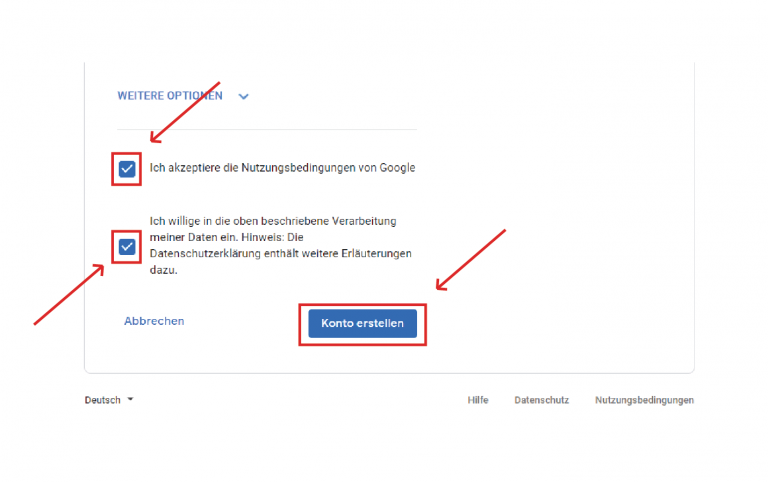Click the small arrow beside Deutsch
This screenshot has width=768, height=482.
(130, 400)
